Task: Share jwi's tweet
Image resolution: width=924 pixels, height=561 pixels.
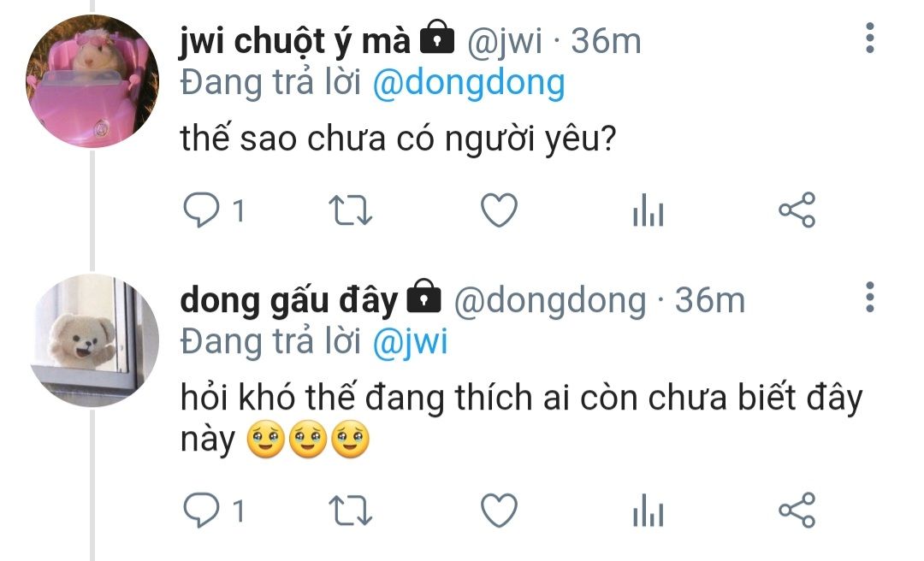Action: tap(797, 210)
